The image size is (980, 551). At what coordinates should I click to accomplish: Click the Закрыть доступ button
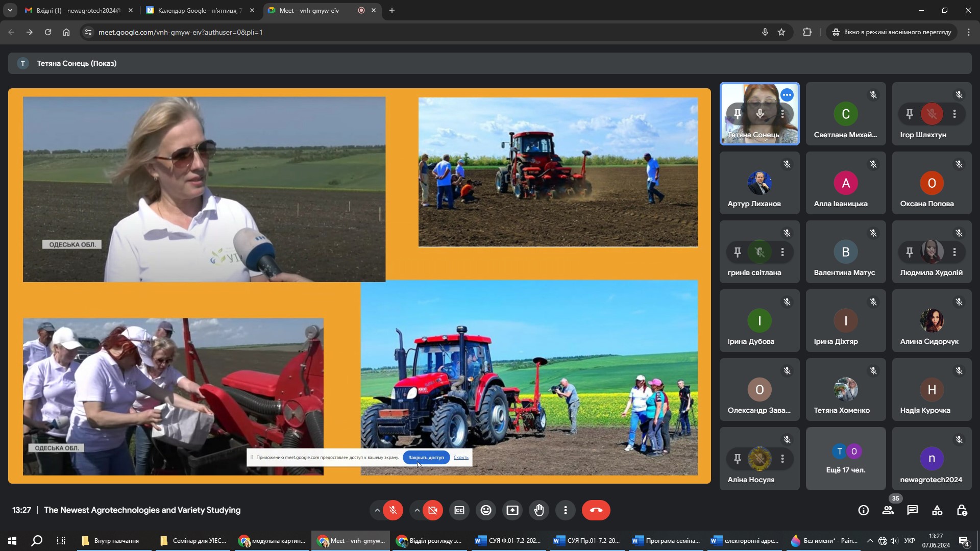(x=426, y=458)
